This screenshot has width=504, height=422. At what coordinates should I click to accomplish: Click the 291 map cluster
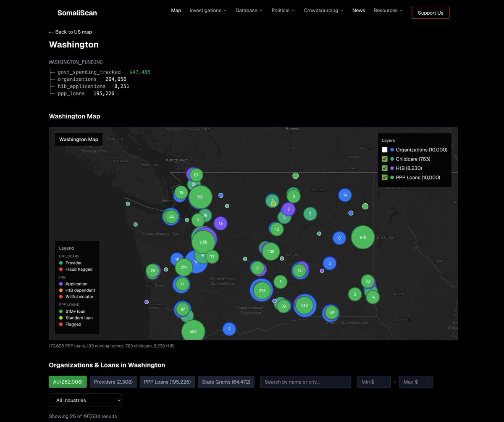point(184,267)
